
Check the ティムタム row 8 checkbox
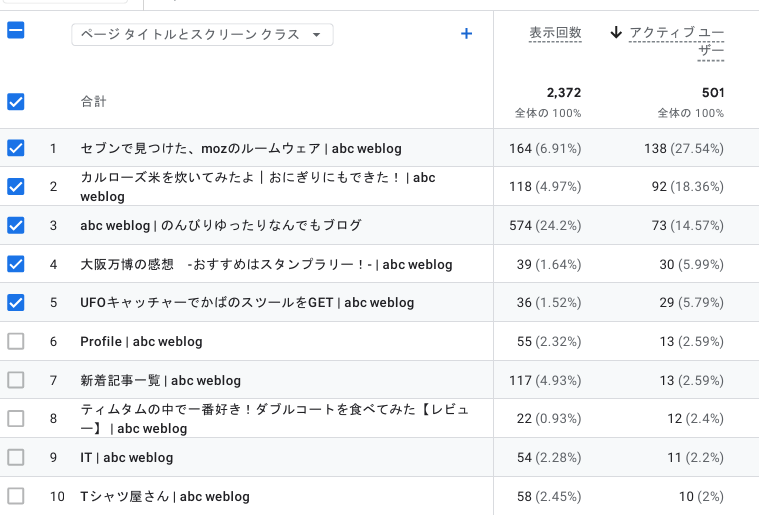16,418
